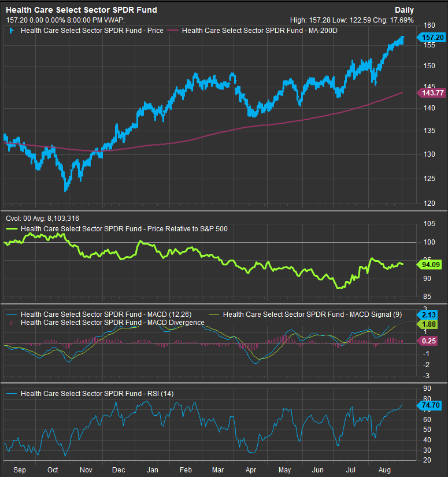Click the MACD Divergence histogram legend icon

tap(12, 323)
